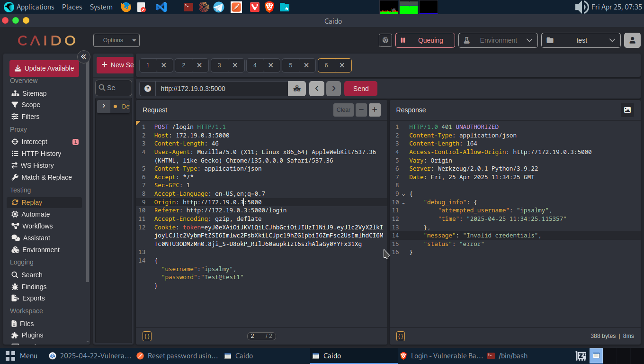The width and height of the screenshot is (644, 364).
Task: Click the sessions search field
Action: click(x=114, y=88)
